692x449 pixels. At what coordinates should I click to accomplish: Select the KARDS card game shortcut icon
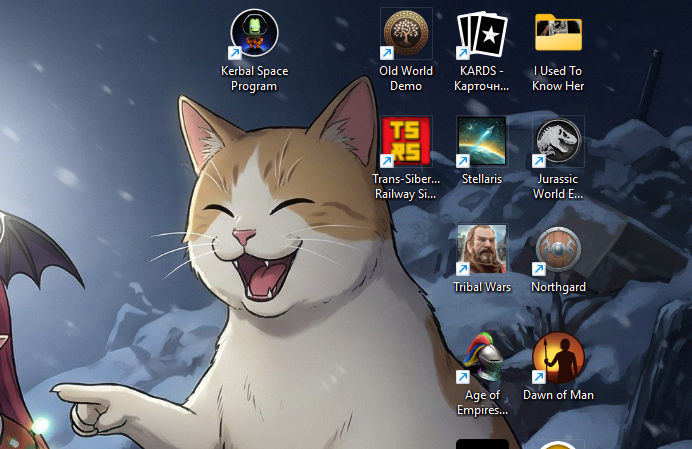tap(482, 34)
